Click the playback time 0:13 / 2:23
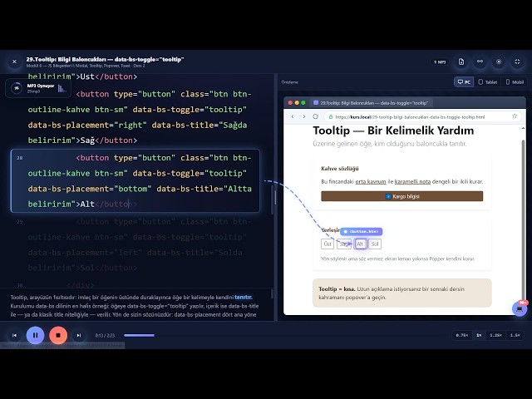532x399 pixels. 105,335
